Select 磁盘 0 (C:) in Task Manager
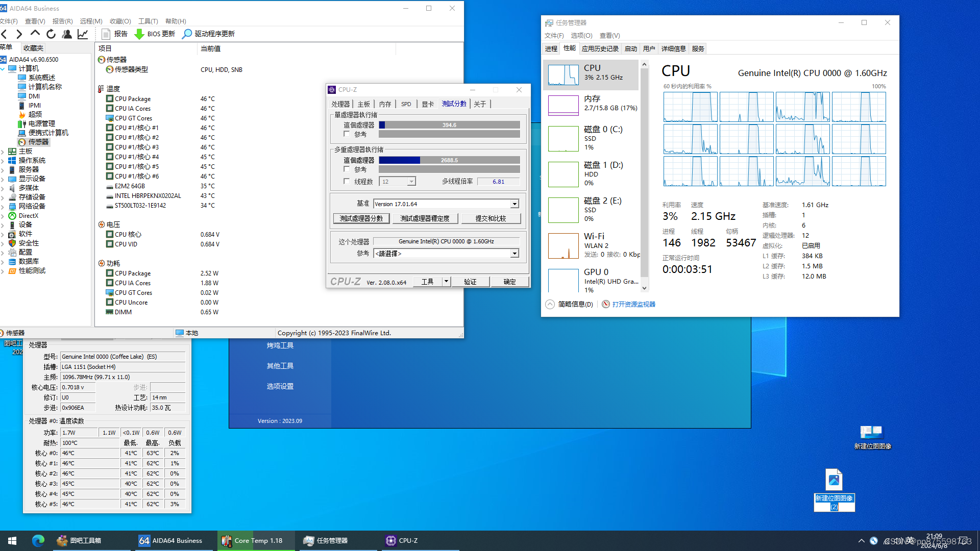This screenshot has height=551, width=980. tap(591, 139)
